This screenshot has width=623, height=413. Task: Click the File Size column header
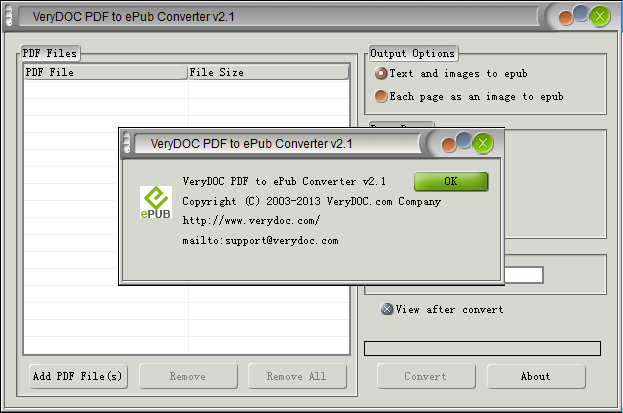268,72
